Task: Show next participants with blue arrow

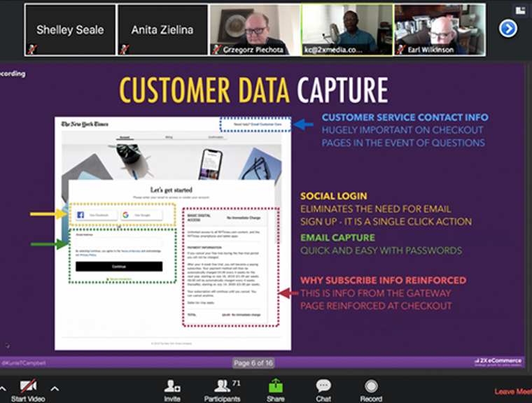Action: click(508, 29)
